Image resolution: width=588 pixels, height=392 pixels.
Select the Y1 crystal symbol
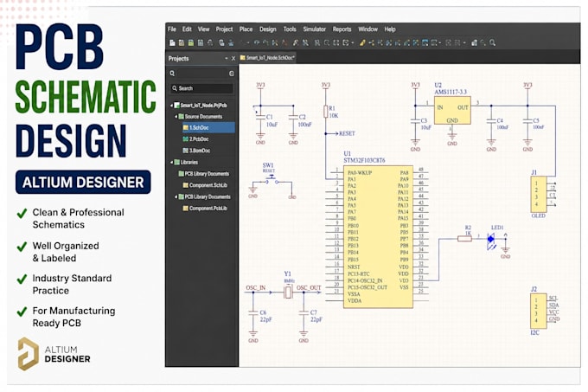click(288, 292)
